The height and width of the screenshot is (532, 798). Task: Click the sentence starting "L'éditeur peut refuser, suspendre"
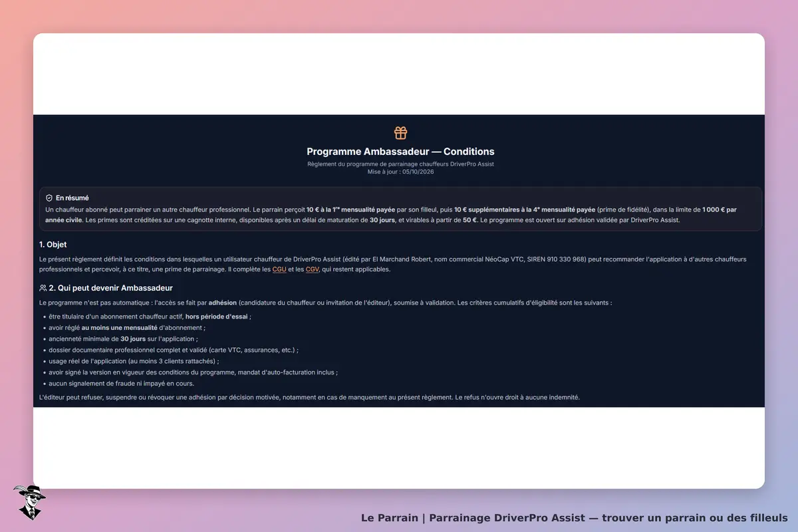tap(310, 398)
